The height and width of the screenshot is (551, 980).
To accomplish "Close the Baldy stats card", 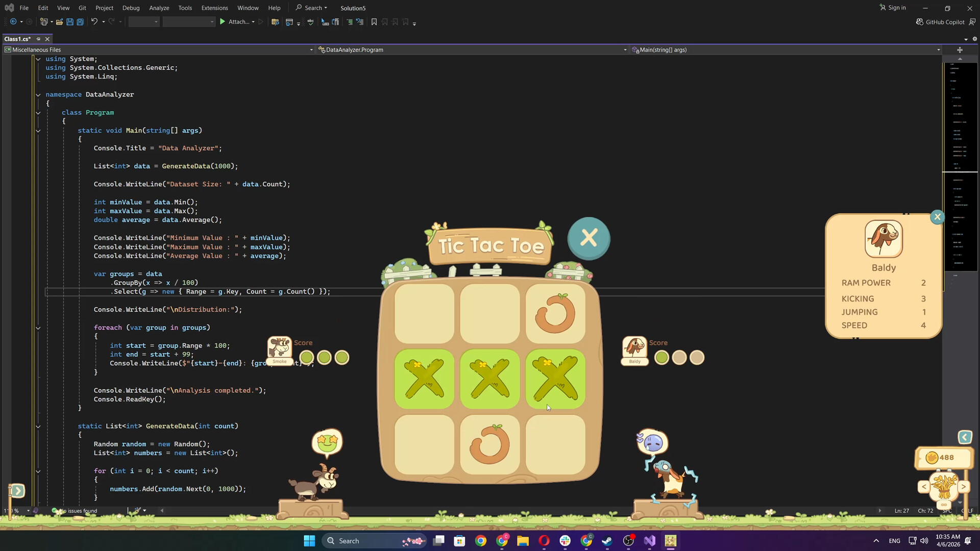I will [x=937, y=217].
